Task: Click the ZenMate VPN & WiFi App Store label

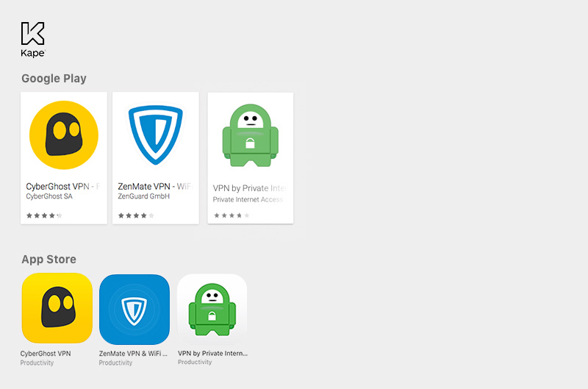Action: click(x=133, y=354)
